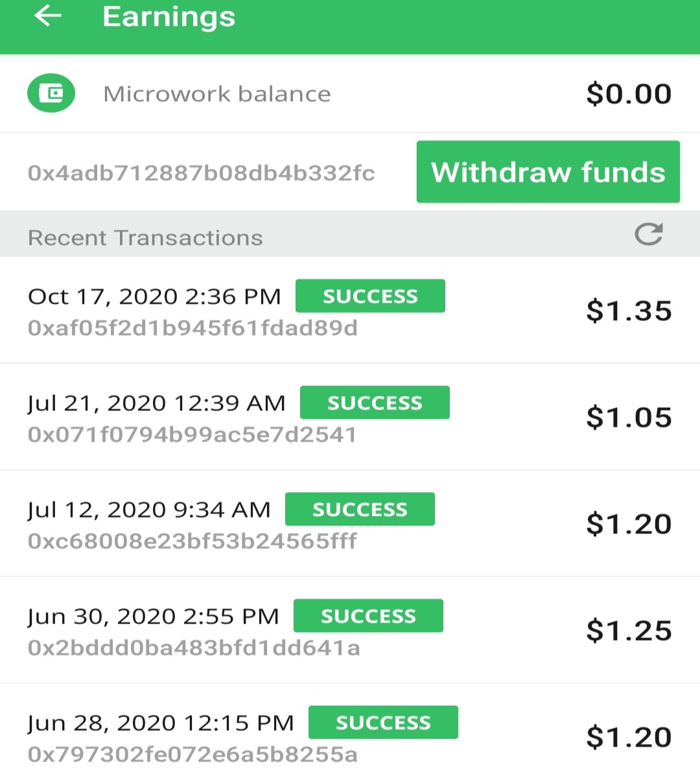Open transaction hash 0x797302fe072e6a5b8255a
The width and height of the screenshot is (700, 778).
tap(192, 754)
